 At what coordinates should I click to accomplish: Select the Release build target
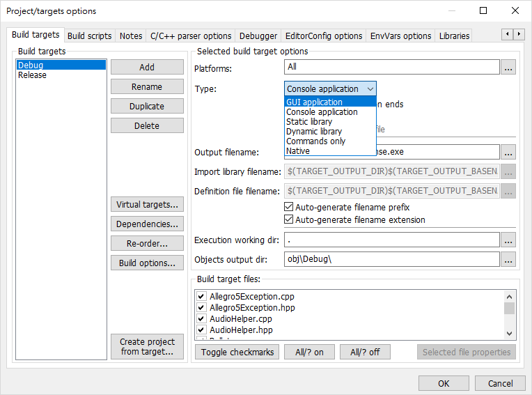click(x=61, y=75)
